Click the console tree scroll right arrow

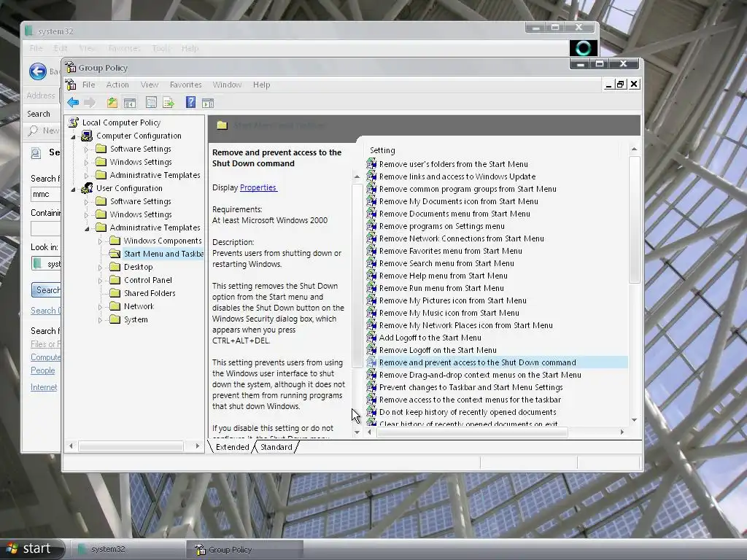coord(197,446)
